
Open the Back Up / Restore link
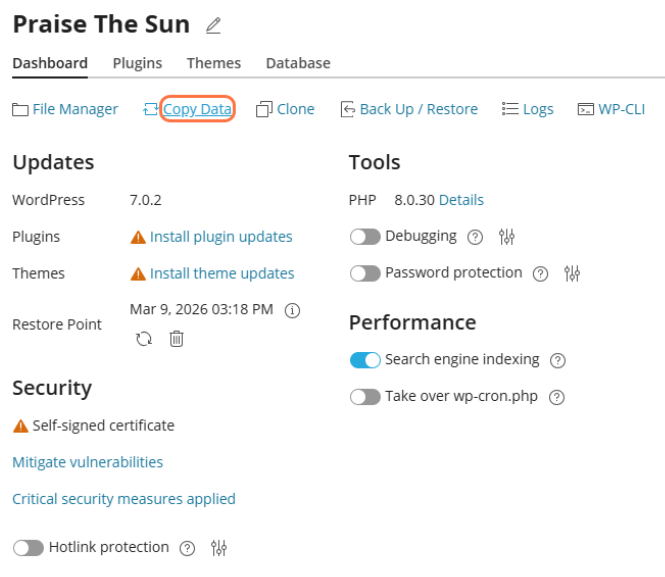coord(419,109)
